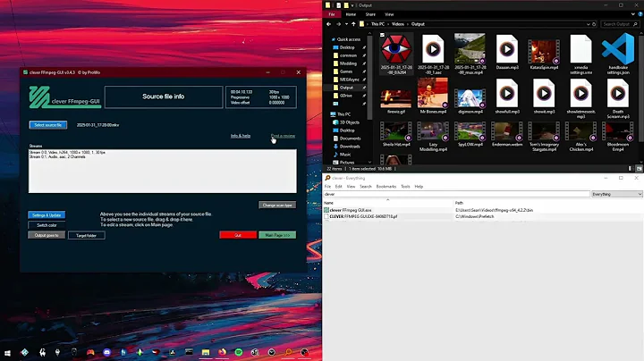The height and width of the screenshot is (361, 644).
Task: Click the red Quit button
Action: coord(238,235)
